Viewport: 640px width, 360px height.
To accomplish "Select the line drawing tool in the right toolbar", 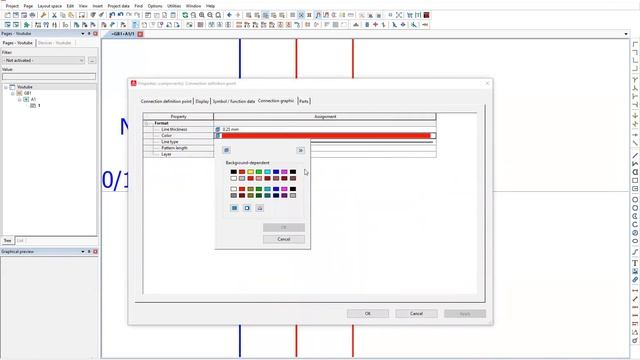I will 635,156.
